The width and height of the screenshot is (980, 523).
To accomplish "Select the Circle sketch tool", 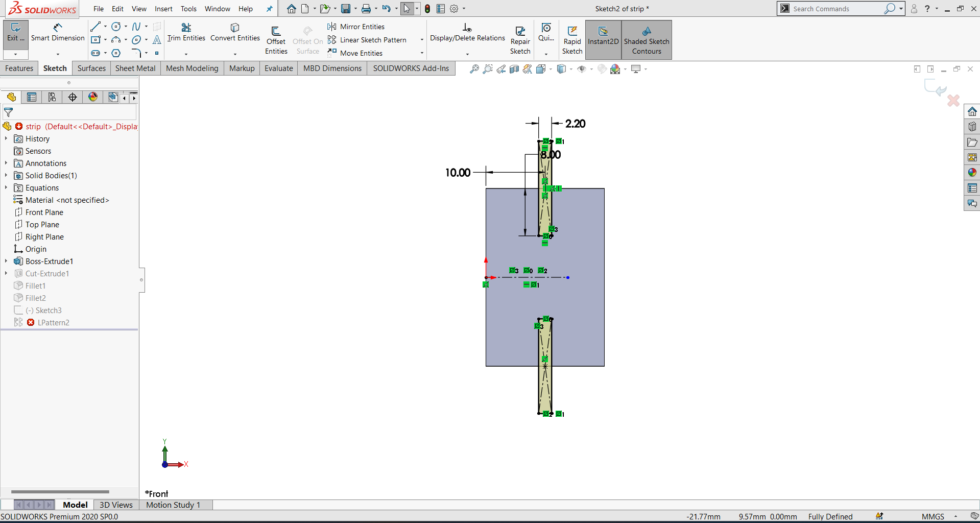I will coord(116,27).
